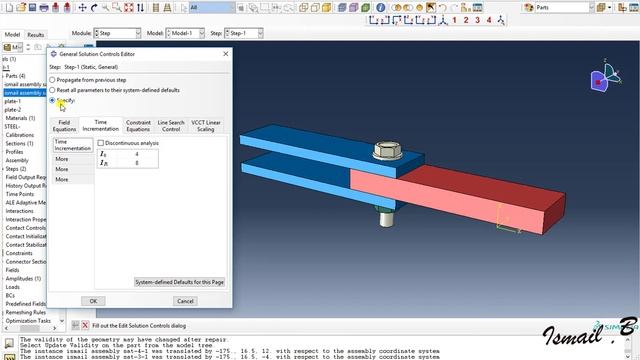640x360 pixels.
Task: Open the Module dropdown showing Step
Action: tap(117, 33)
